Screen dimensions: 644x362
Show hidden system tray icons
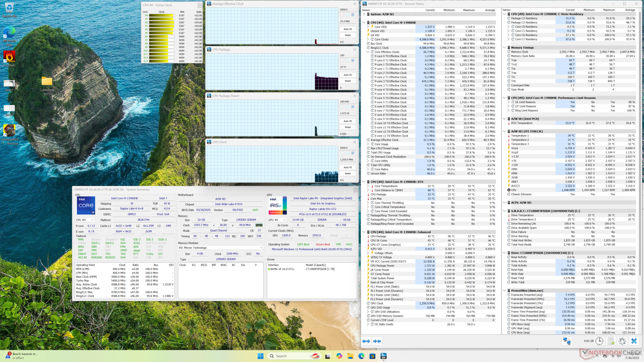pos(597,356)
